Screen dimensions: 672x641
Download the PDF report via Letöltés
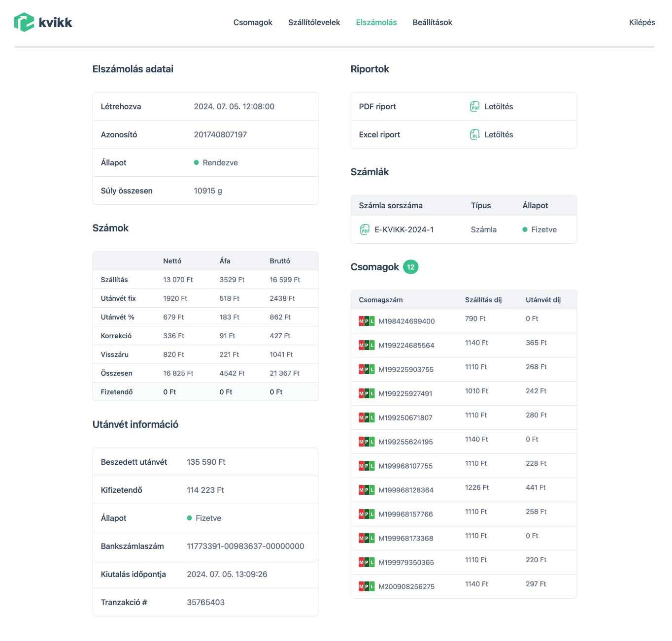(x=499, y=106)
